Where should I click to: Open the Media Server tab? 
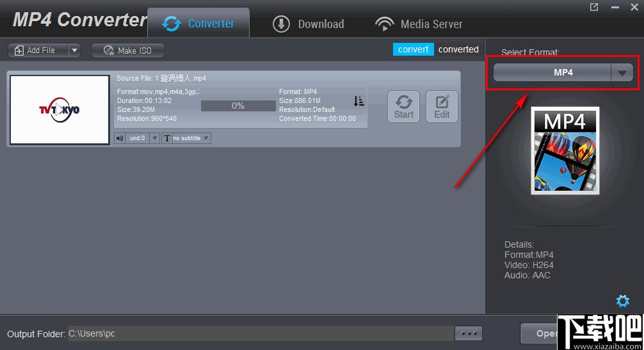(x=419, y=24)
